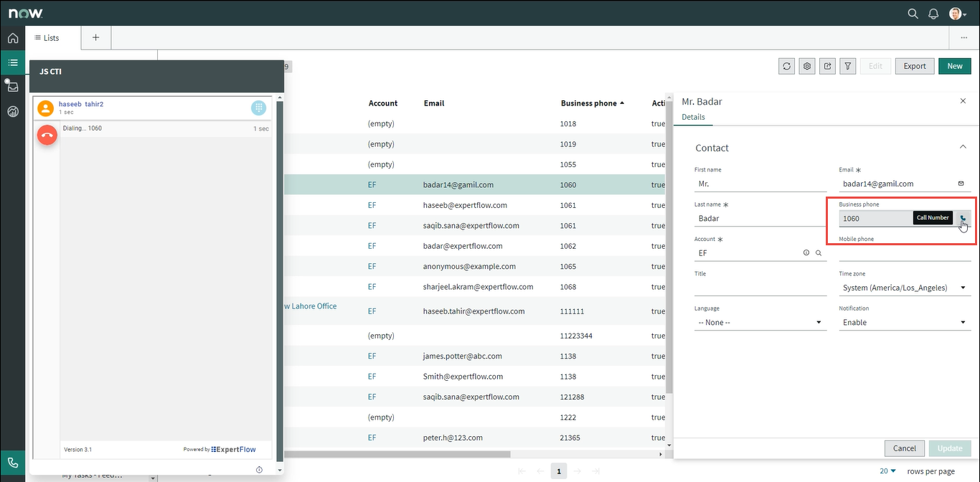Open the Language dropdown
The image size is (980, 482).
[760, 323]
